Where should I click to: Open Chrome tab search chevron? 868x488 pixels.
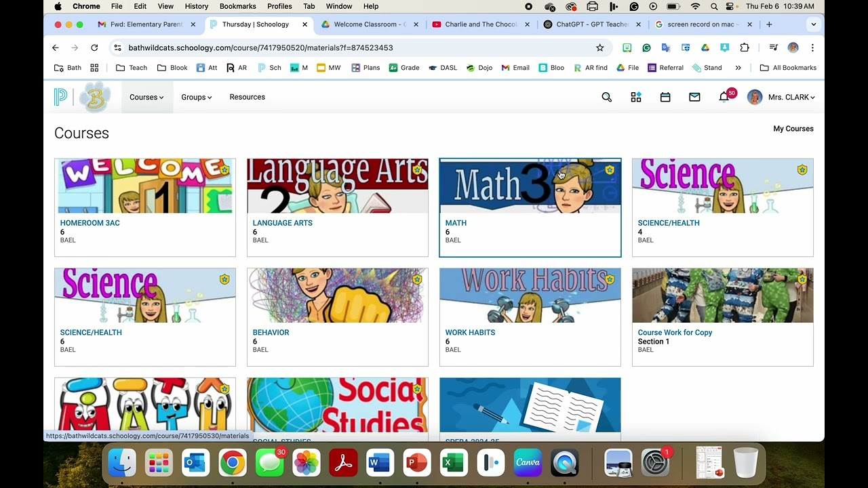(x=813, y=24)
